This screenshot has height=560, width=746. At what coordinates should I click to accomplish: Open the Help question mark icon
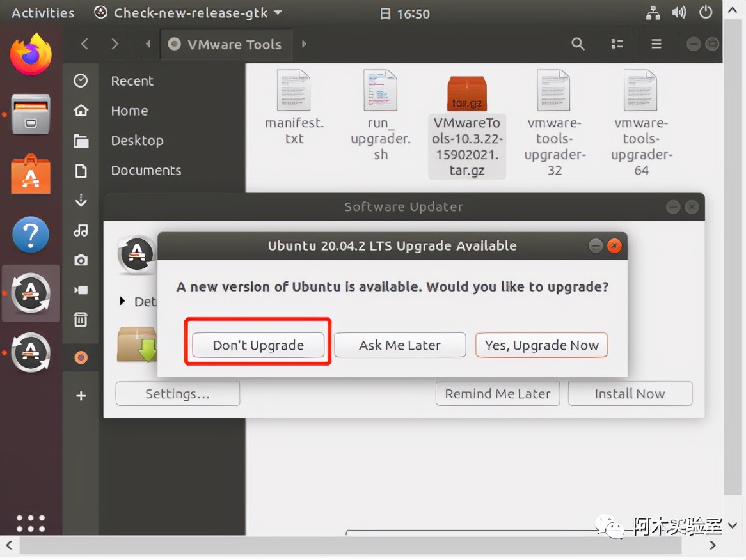pos(31,235)
